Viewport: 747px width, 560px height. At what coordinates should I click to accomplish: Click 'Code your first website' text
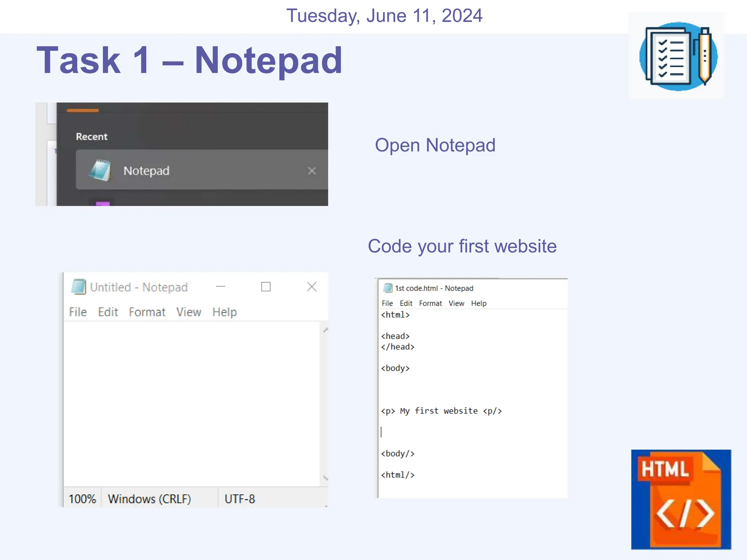click(462, 246)
